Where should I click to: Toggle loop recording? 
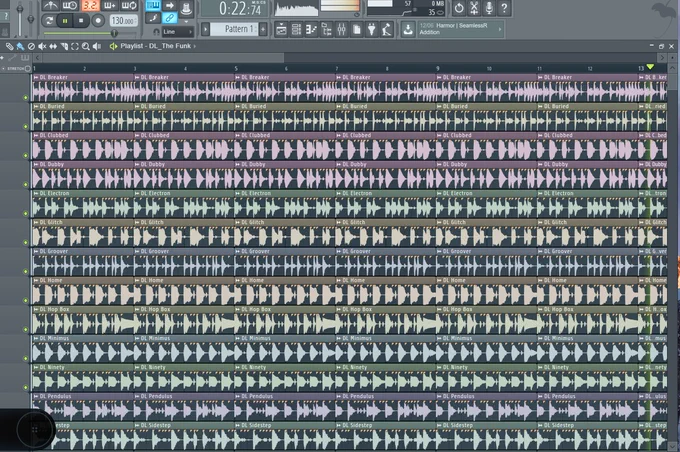pos(129,6)
